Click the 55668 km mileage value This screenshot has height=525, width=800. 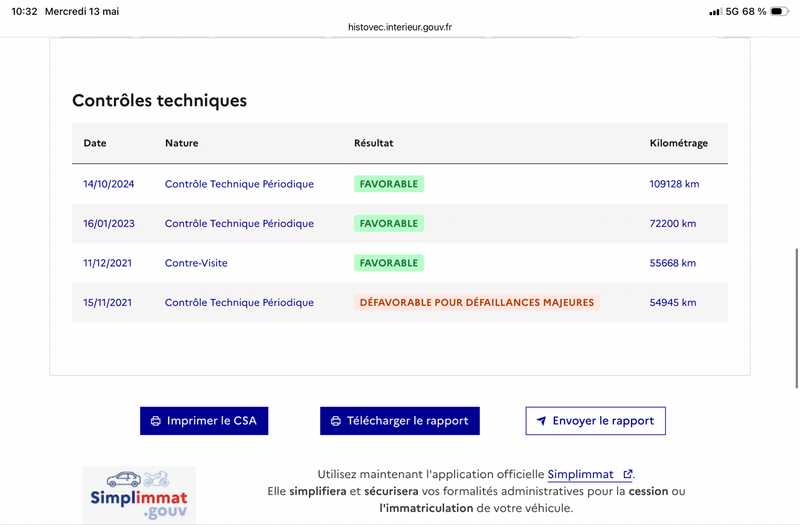coord(672,263)
